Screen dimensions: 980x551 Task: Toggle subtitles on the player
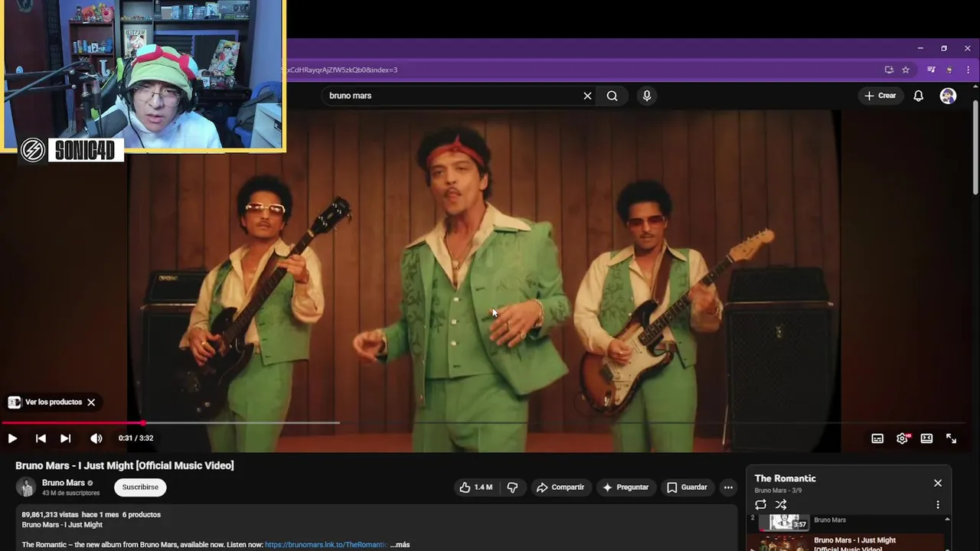click(877, 439)
